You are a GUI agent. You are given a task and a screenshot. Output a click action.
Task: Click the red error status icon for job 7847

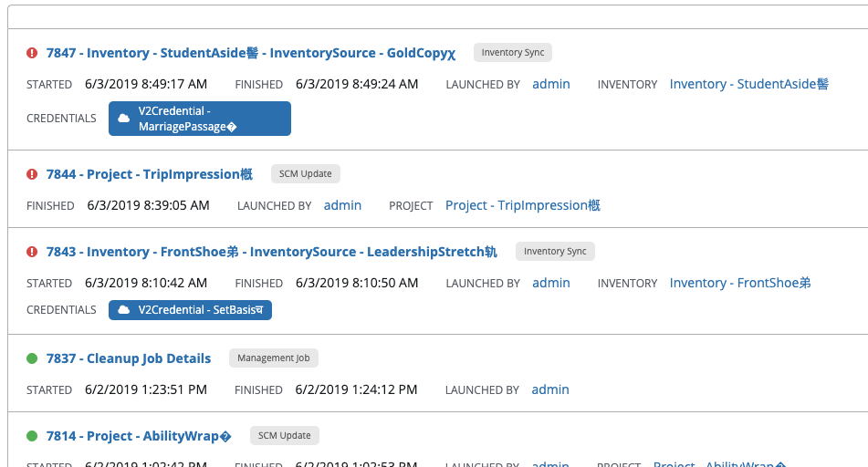coord(32,53)
